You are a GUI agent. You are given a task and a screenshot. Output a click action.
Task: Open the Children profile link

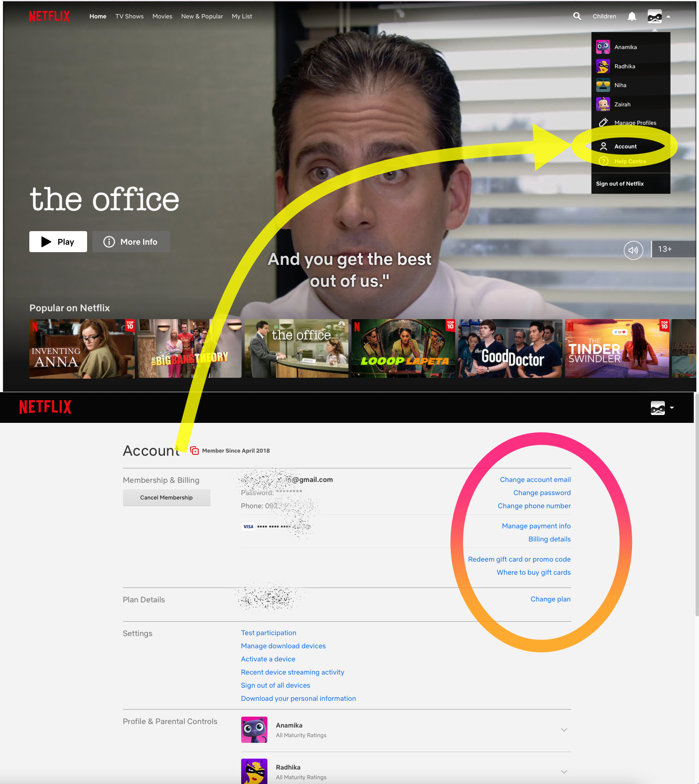(604, 16)
